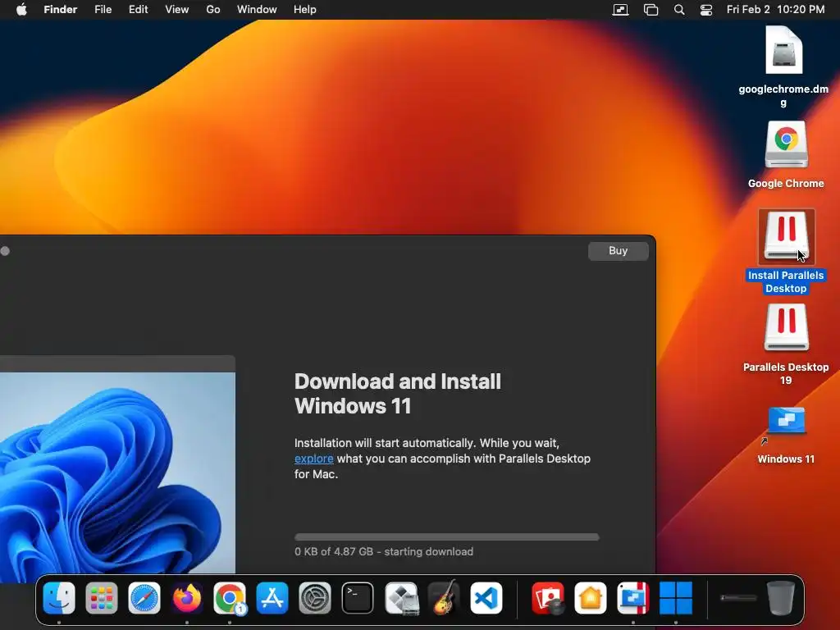Open the App Store from the Dock

[272, 598]
